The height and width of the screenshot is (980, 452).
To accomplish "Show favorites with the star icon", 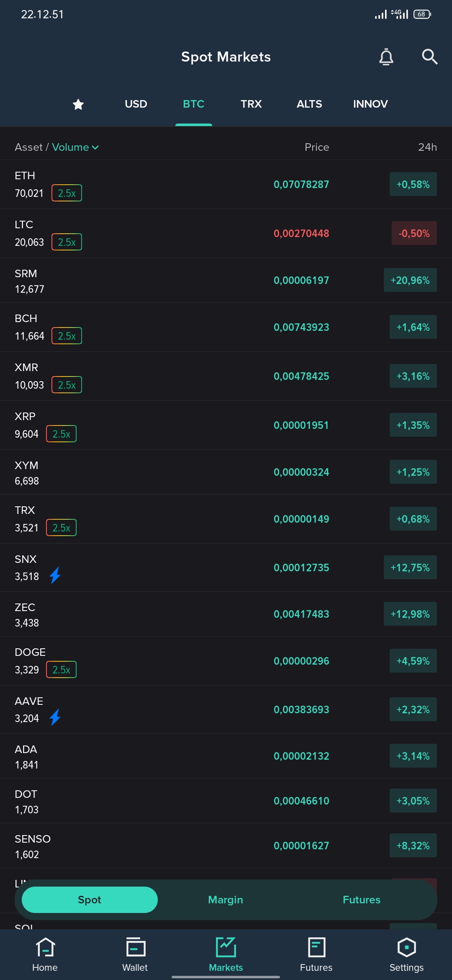I will click(78, 104).
